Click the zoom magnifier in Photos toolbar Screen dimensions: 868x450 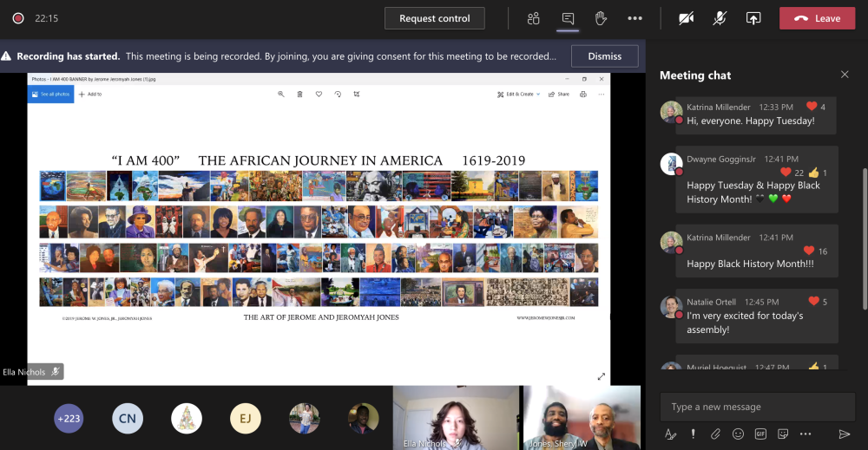[281, 94]
